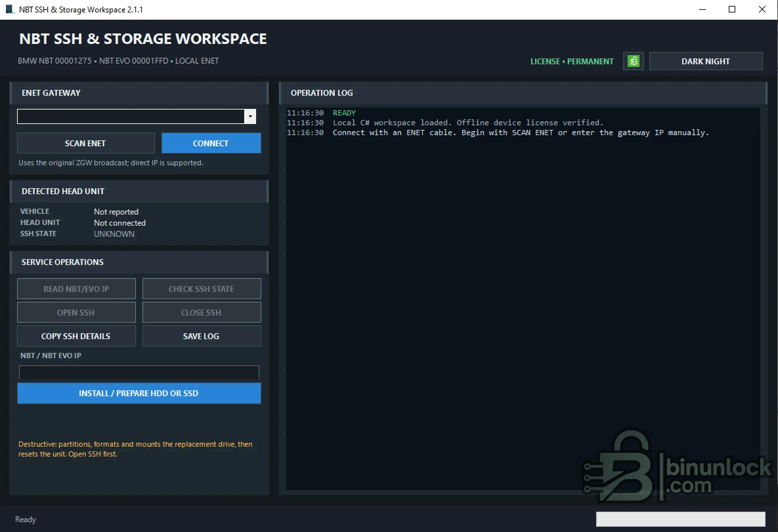
Task: Click the orange Destructive warning text
Action: 135,449
